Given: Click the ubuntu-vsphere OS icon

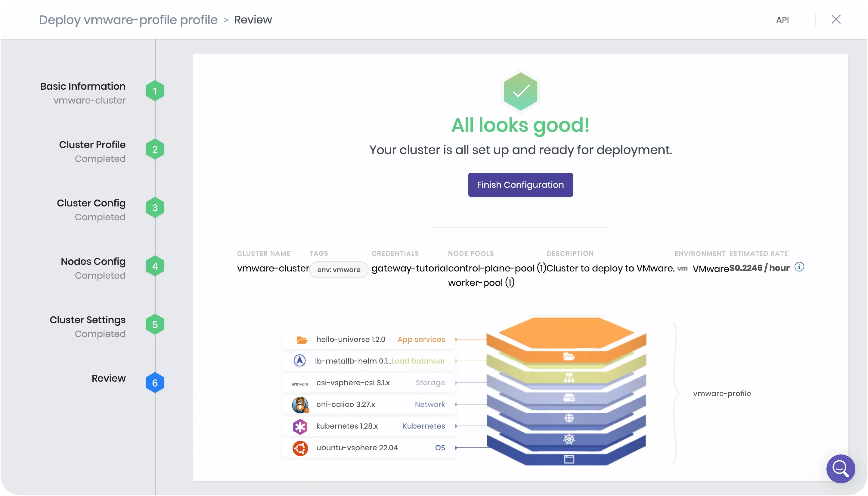Looking at the screenshot, I should 300,448.
